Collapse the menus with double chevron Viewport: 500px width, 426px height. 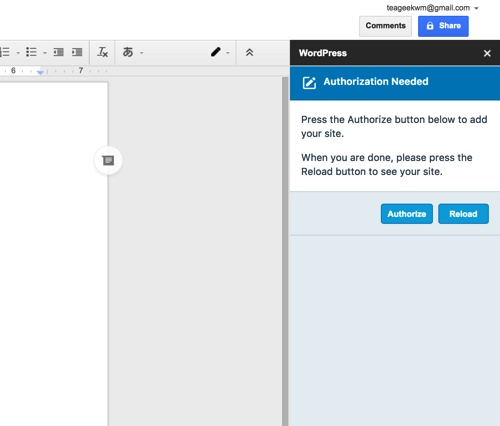click(x=249, y=52)
